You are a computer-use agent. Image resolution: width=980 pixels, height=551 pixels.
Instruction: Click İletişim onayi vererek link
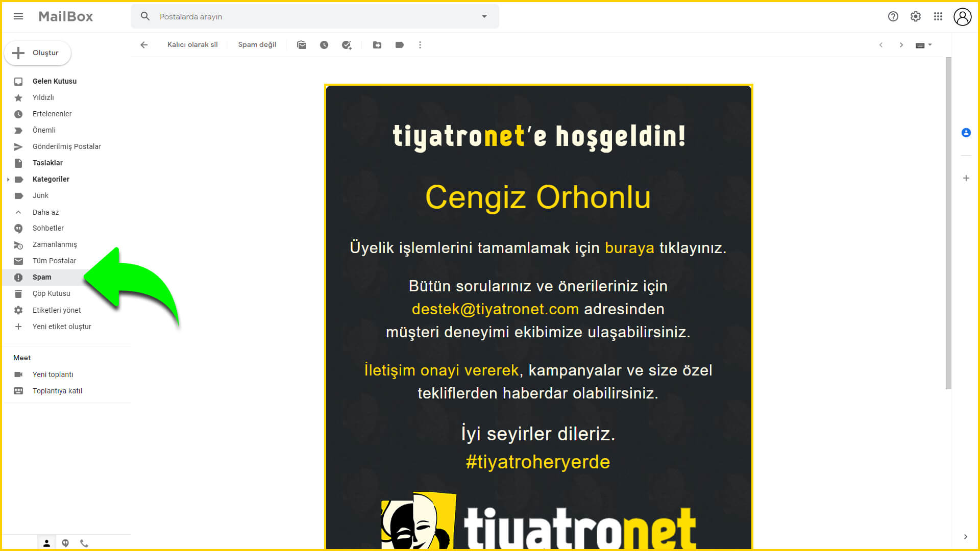(442, 370)
